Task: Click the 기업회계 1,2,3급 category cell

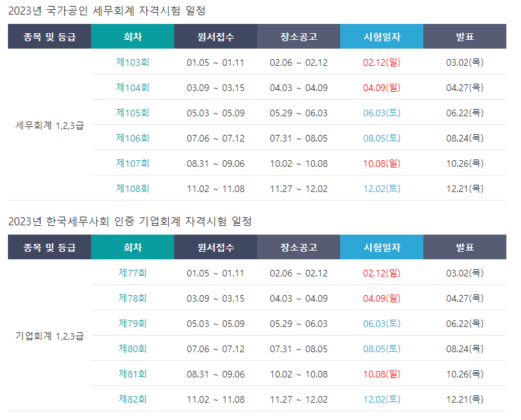Action: (x=49, y=336)
